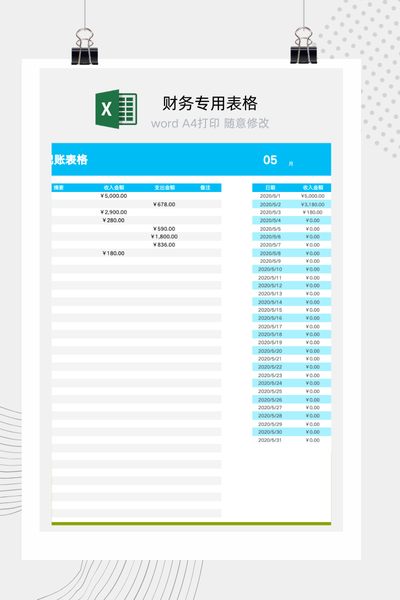
Task: Select the date cell 2020/5/15
Action: [270, 310]
